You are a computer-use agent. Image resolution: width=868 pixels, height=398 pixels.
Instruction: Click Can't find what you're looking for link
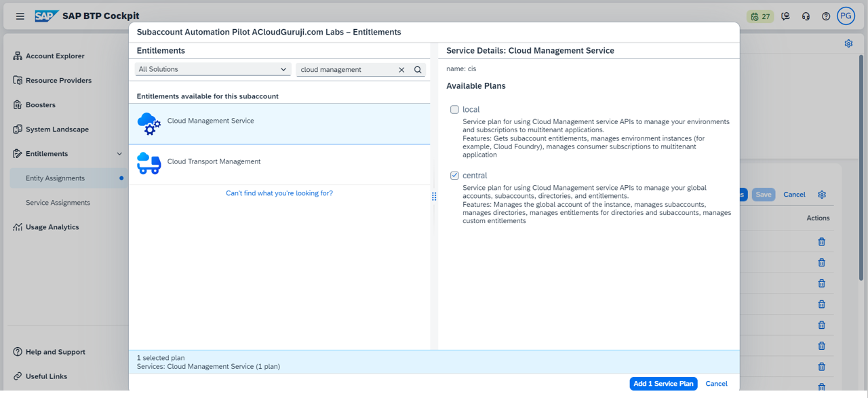(x=279, y=193)
